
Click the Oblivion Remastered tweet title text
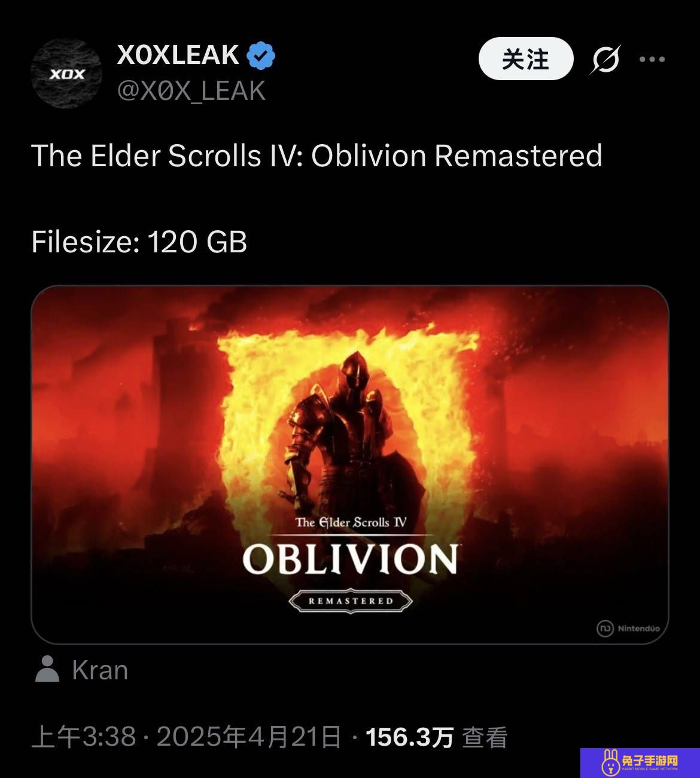(x=316, y=155)
